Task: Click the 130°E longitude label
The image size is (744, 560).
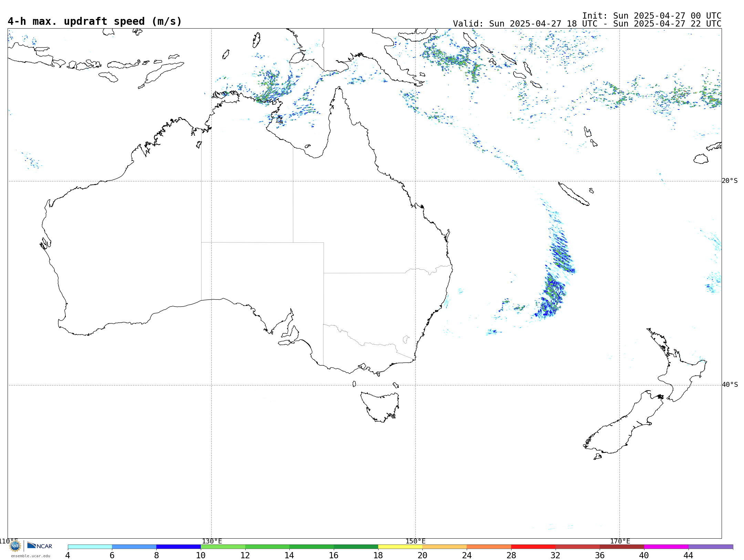Action: point(212,541)
